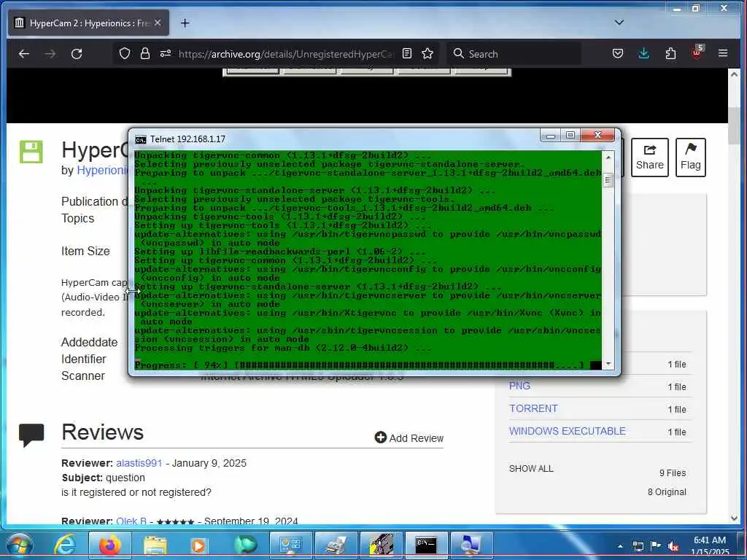Click the Reviews heading
Screen dimensions: 747x560
coord(102,432)
